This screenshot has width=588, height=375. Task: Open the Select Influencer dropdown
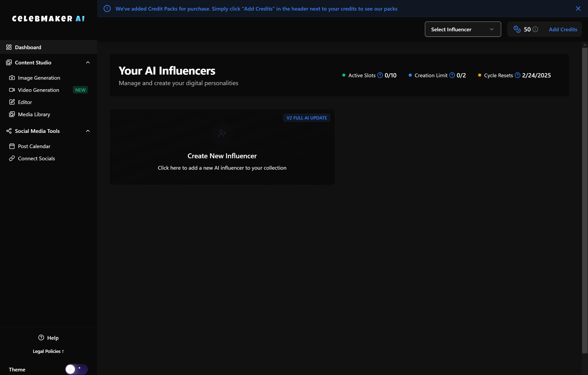463,29
